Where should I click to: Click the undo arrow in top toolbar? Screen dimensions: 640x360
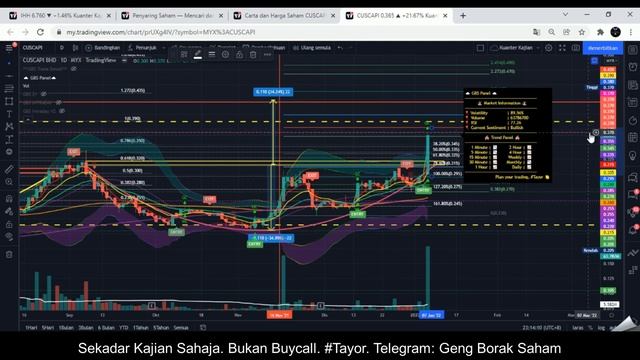[340, 48]
